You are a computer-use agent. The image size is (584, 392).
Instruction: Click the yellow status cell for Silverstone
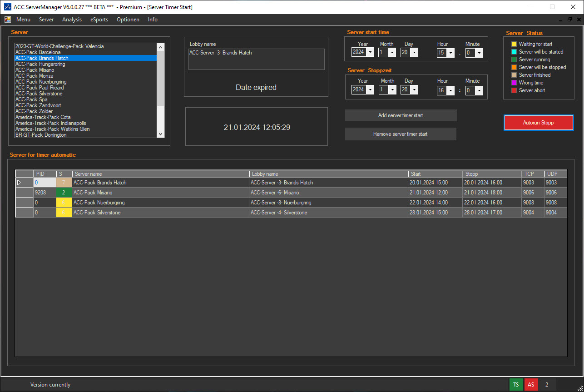point(64,213)
